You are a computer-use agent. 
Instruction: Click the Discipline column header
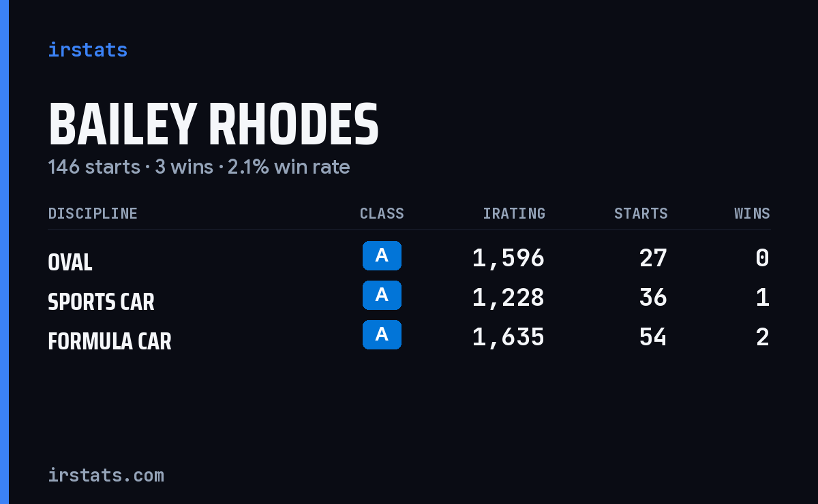(93, 213)
